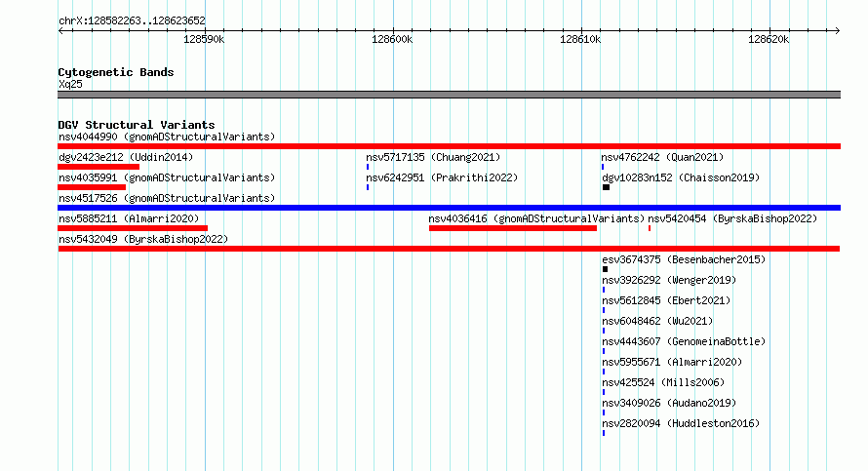Screen dimensions: 868x471
Task: Click the 128620k ruler label
Action: (769, 39)
